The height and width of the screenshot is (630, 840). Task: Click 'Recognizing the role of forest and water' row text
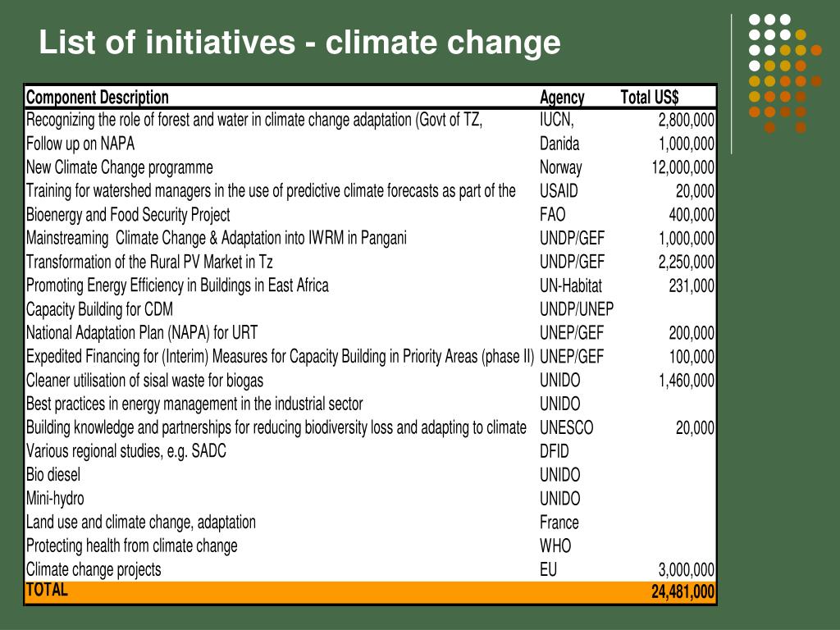tap(254, 120)
